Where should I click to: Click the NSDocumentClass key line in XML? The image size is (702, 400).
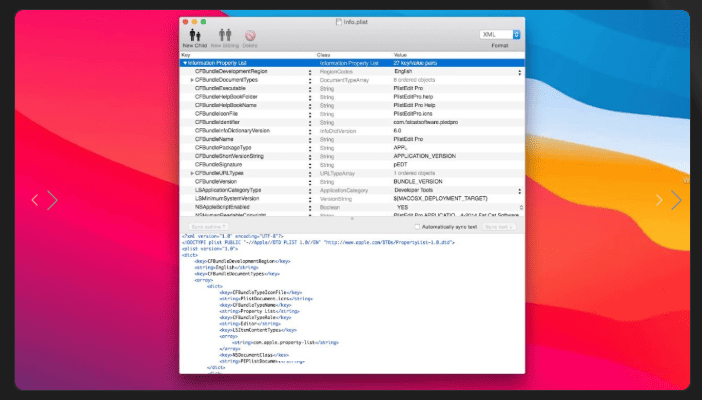click(x=254, y=355)
